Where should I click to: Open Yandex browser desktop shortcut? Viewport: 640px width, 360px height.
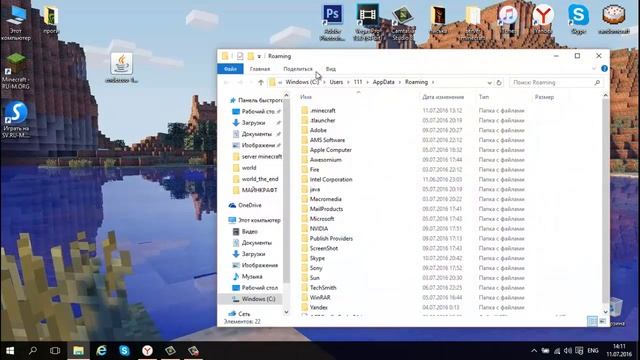point(543,20)
